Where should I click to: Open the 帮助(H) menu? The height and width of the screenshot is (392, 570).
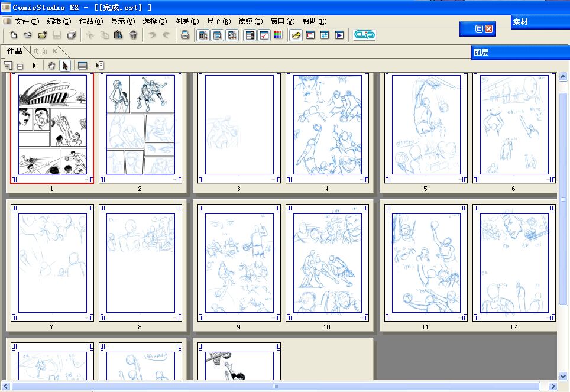tap(315, 21)
